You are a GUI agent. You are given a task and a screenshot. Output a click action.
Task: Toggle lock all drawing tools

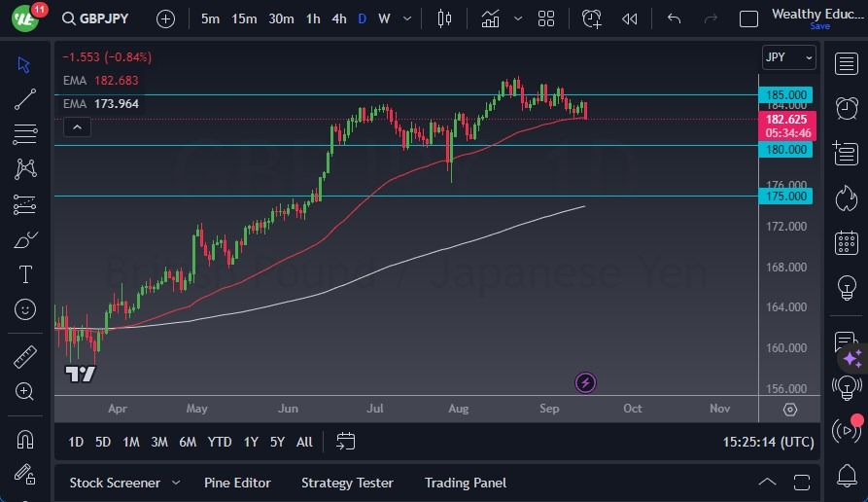coord(25,475)
